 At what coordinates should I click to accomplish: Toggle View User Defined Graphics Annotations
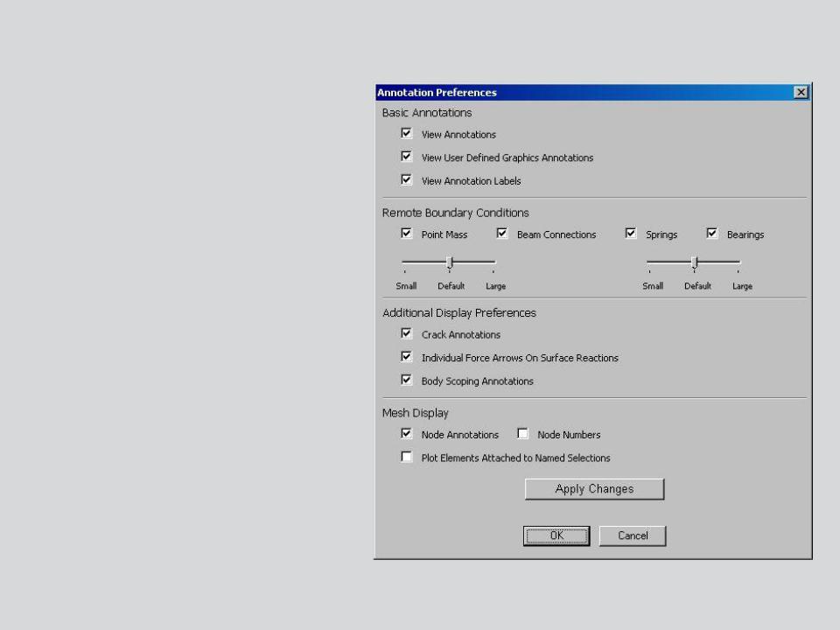pyautogui.click(x=407, y=157)
